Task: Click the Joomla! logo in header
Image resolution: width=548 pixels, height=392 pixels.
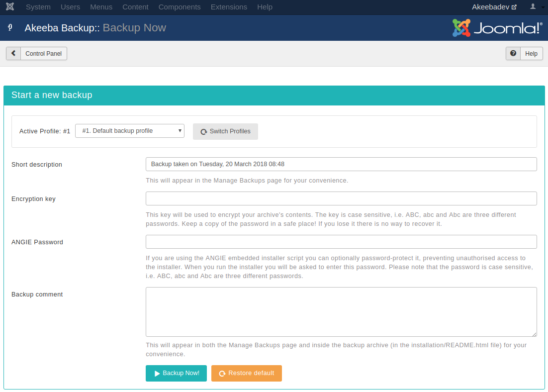Action: (497, 28)
